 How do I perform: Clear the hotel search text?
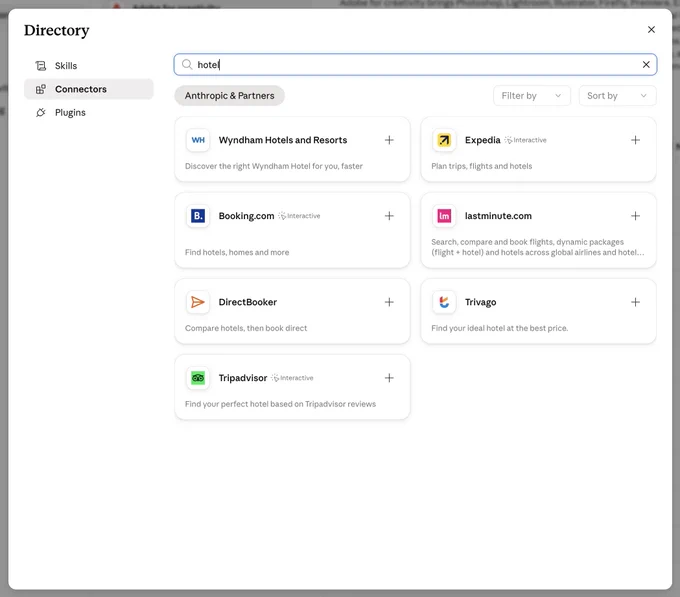click(646, 65)
